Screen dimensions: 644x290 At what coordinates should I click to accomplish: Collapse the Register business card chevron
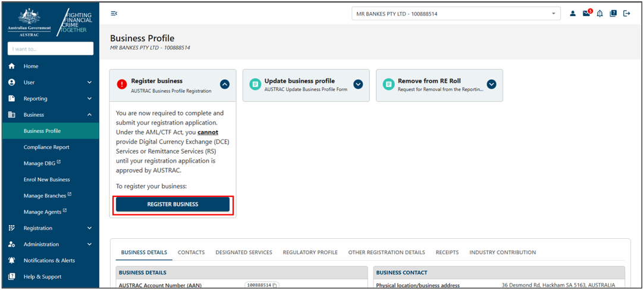(225, 85)
